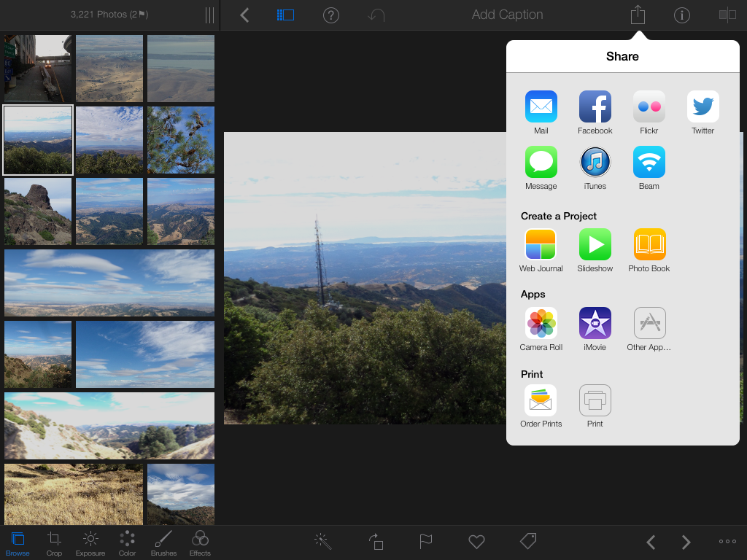This screenshot has height=560, width=747.
Task: Switch to the Crop tab
Action: 54,543
